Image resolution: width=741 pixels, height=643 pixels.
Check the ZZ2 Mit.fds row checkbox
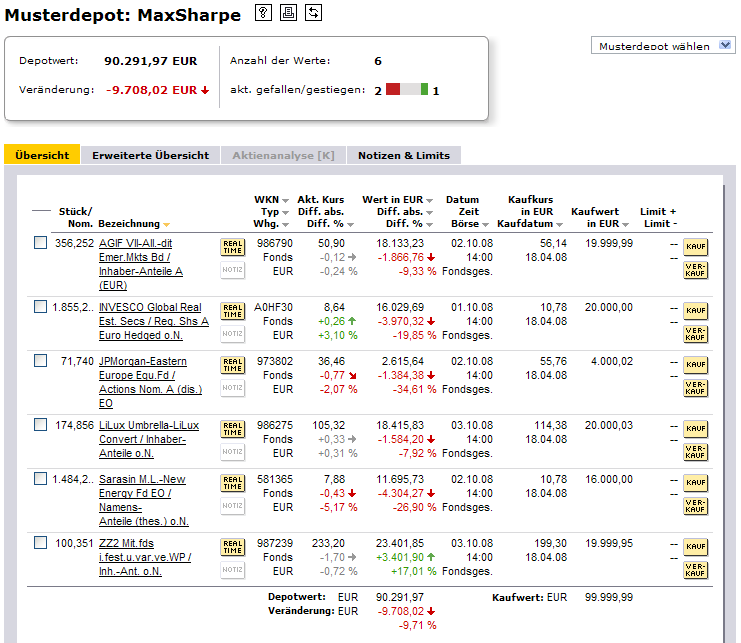[40, 543]
